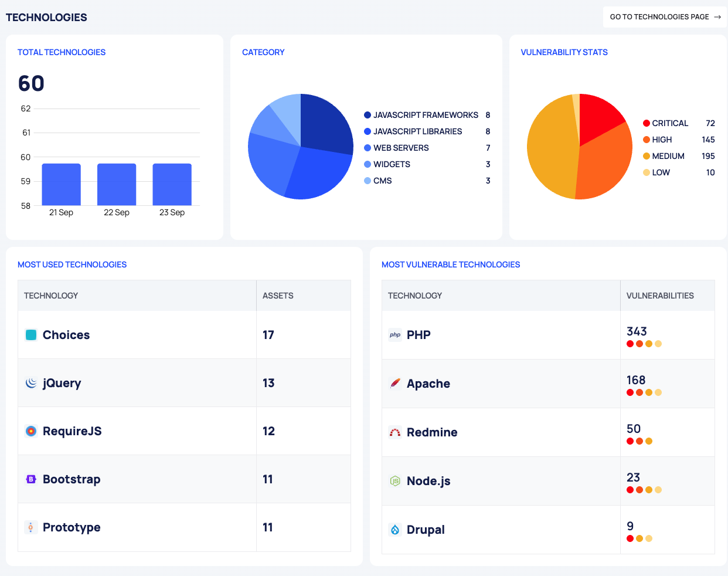Click the JAVASCRIPT FRAMEWORKS legend label
The width and height of the screenshot is (728, 576).
(426, 115)
